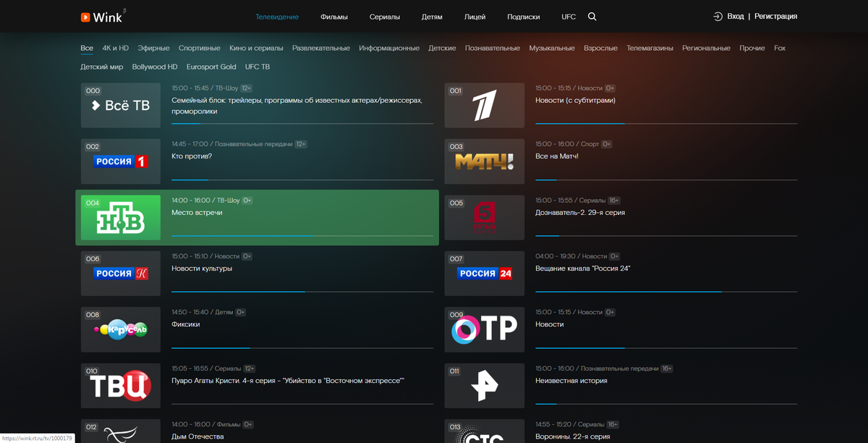Open РЕН ТВ channel logo
Viewport: 868px width, 443px height.
(484, 386)
